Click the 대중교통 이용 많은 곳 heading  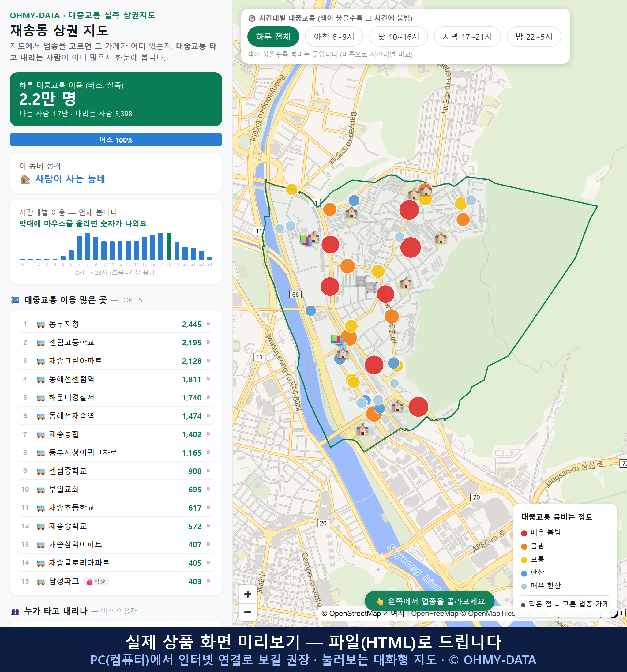(66, 300)
